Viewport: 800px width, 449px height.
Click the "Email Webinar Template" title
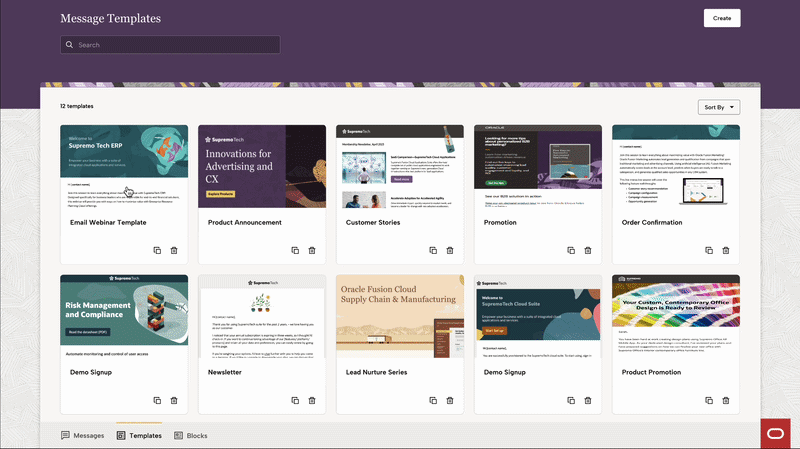click(108, 222)
